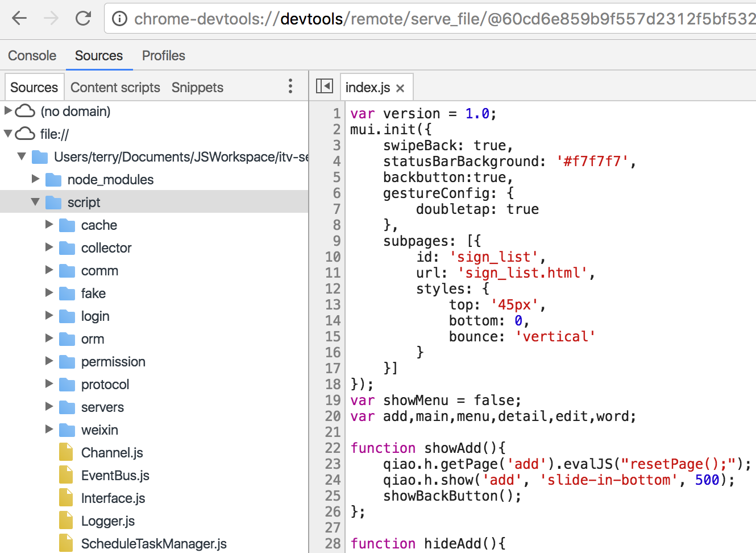756x553 pixels.
Task: Click the Logger.js file icon
Action: click(66, 521)
